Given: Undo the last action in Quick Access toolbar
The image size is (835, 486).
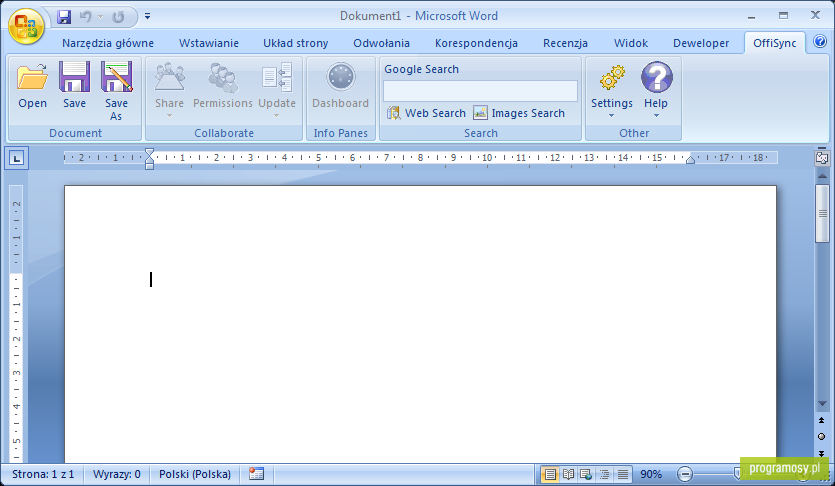Looking at the screenshot, I should pyautogui.click(x=85, y=17).
